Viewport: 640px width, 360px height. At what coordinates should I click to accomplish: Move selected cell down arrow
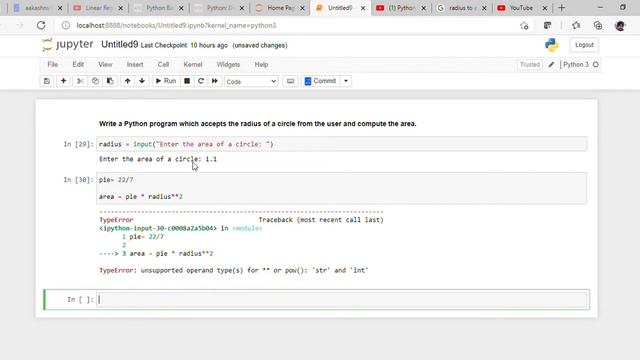click(142, 81)
